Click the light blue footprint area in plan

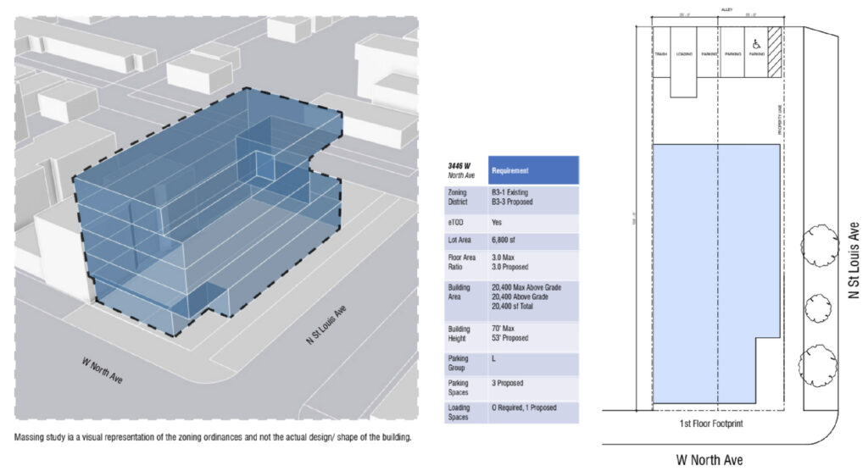(x=704, y=271)
